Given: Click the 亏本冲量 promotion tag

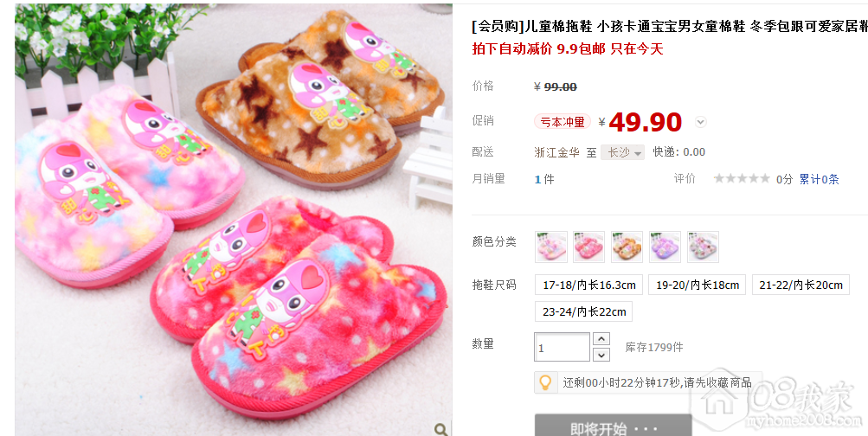Looking at the screenshot, I should click(563, 122).
